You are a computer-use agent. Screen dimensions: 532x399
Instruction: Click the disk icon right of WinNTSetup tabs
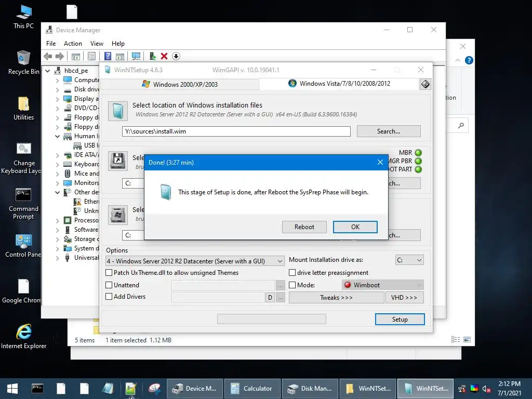coord(425,84)
